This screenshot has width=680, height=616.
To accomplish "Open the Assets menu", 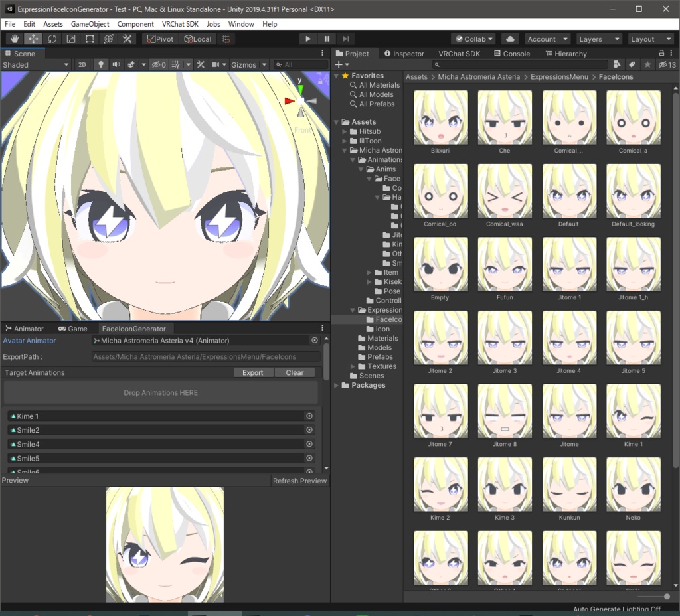I will (x=53, y=24).
